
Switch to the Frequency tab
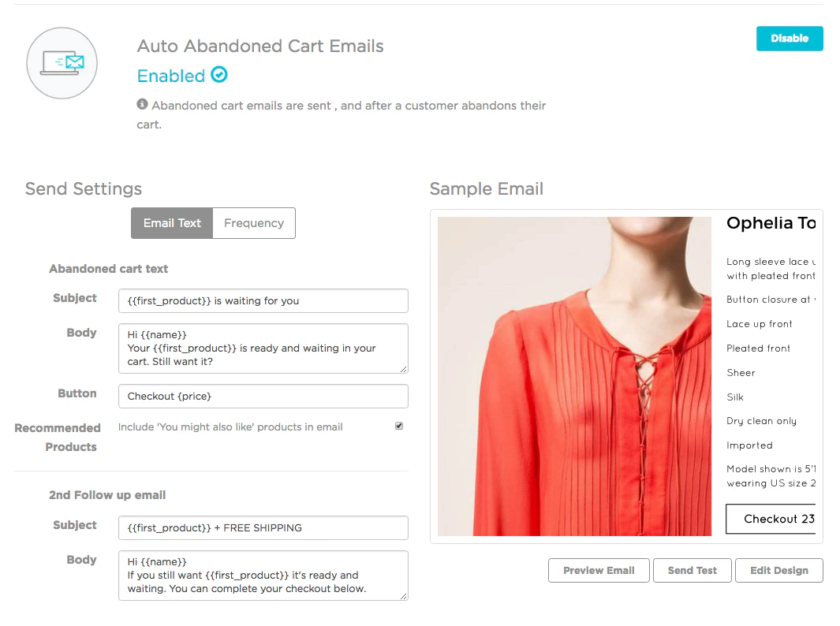coord(253,223)
